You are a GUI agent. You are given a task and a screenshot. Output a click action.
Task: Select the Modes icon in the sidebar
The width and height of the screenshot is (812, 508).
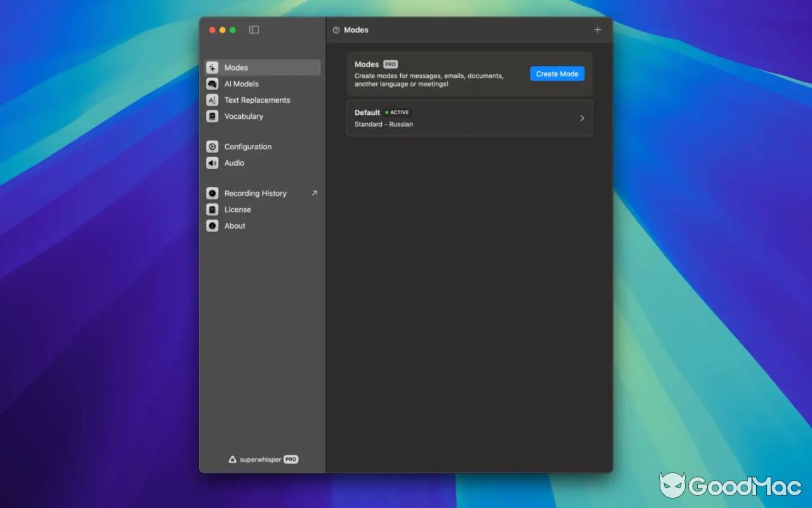(213, 67)
